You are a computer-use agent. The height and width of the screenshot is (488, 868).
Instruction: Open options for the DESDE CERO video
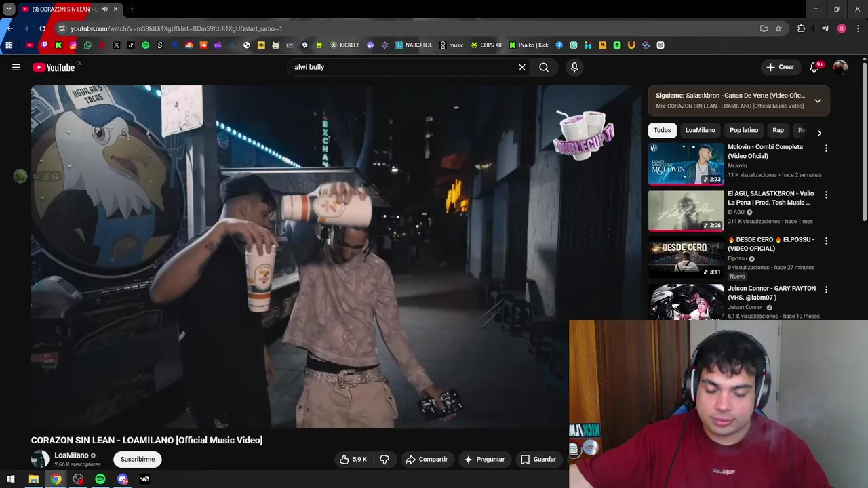point(826,241)
